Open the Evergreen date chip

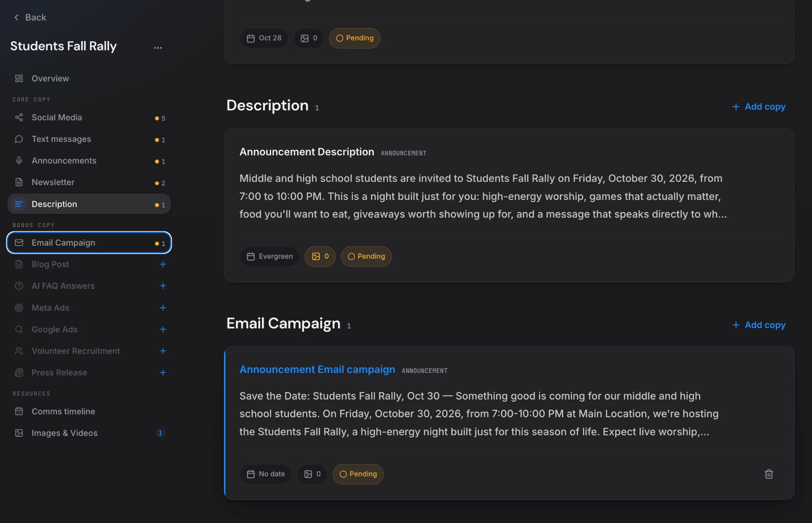tap(269, 256)
